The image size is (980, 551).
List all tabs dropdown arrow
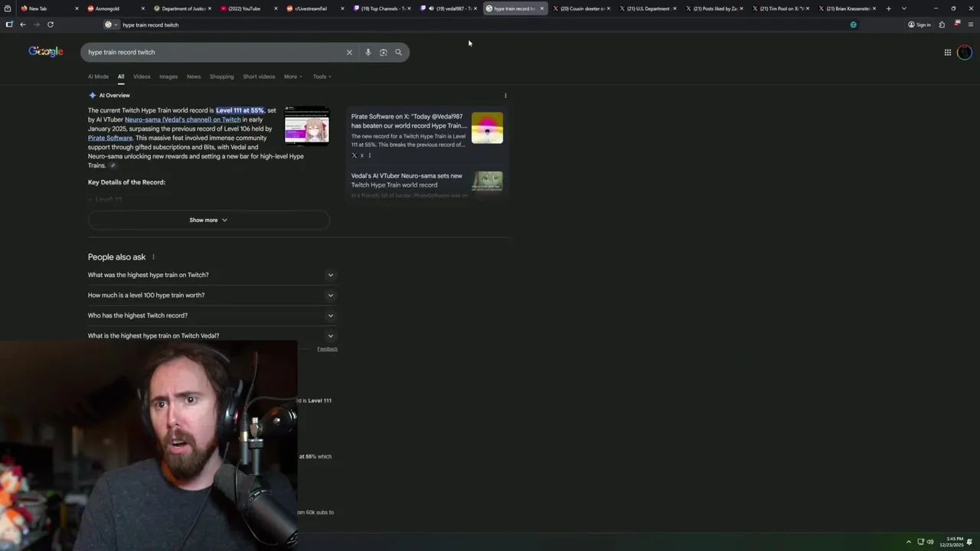pos(904,8)
